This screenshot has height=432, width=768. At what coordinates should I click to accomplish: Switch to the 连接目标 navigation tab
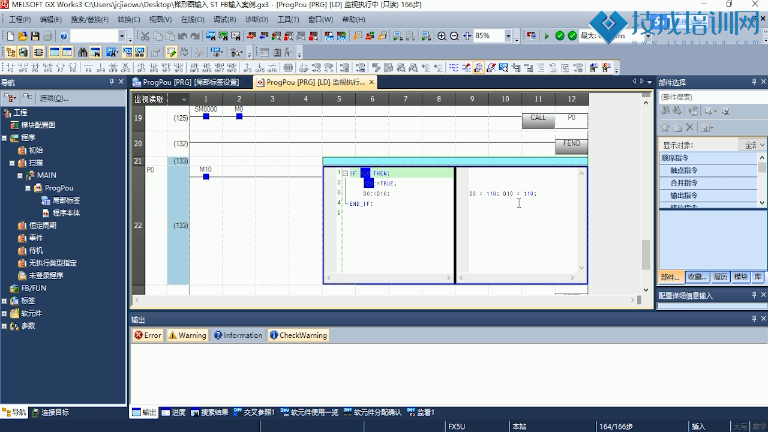50,412
